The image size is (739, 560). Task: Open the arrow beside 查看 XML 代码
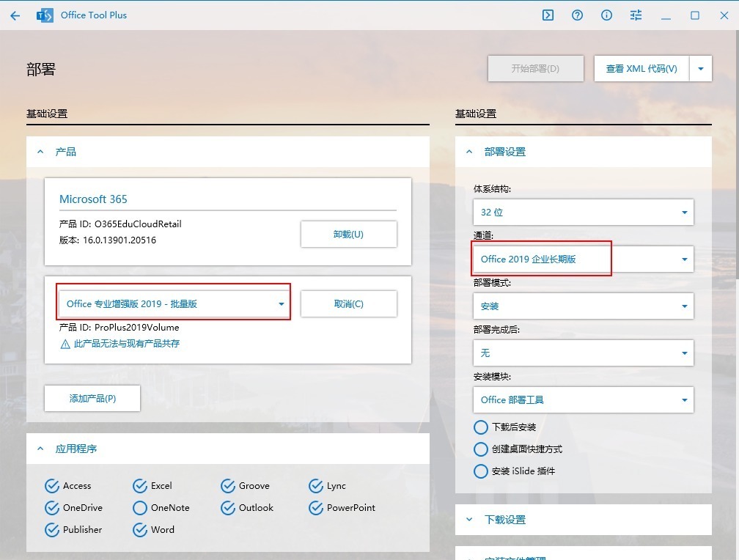(701, 69)
